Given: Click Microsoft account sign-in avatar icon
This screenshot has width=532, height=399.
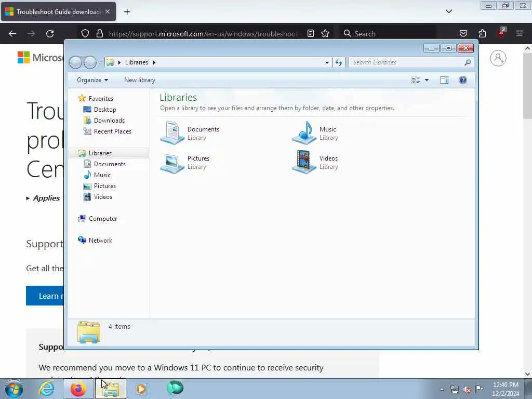Looking at the screenshot, I should point(498,58).
